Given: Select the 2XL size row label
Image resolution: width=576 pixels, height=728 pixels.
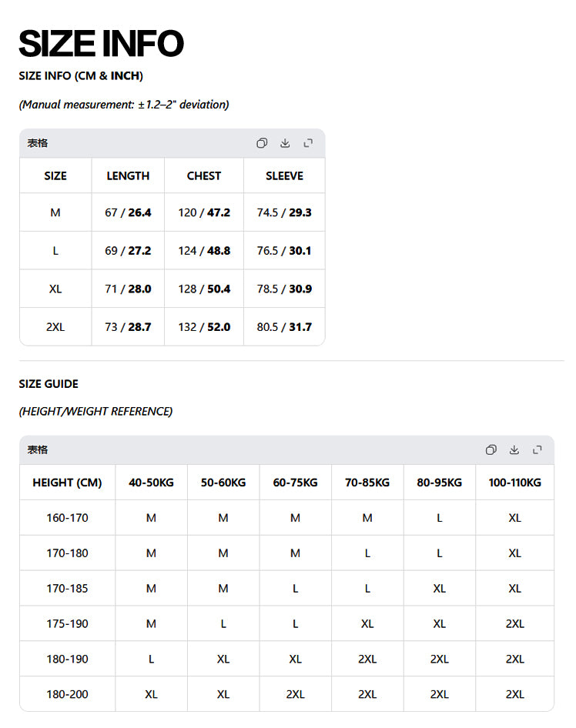Looking at the screenshot, I should tap(55, 327).
